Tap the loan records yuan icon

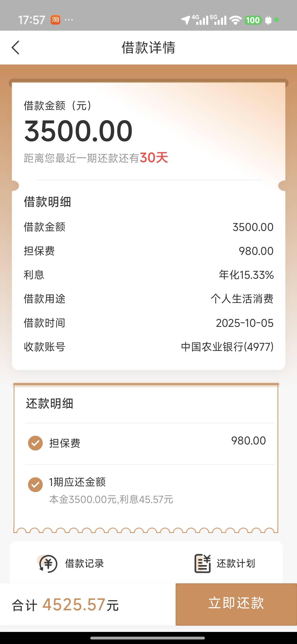tap(48, 564)
